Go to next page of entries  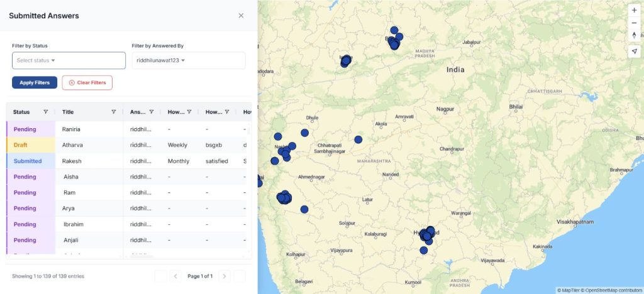pyautogui.click(x=225, y=276)
